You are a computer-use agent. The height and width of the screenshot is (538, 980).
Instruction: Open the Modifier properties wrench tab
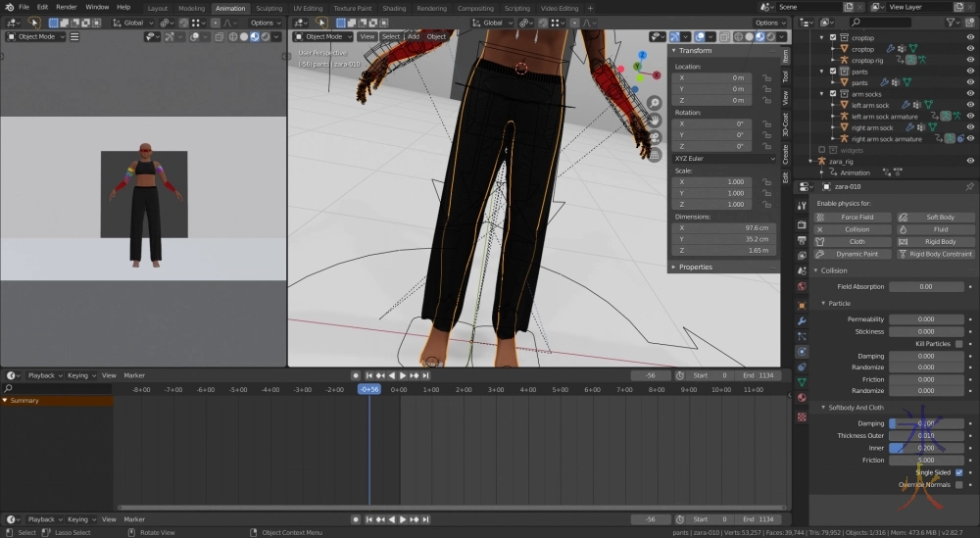[802, 320]
